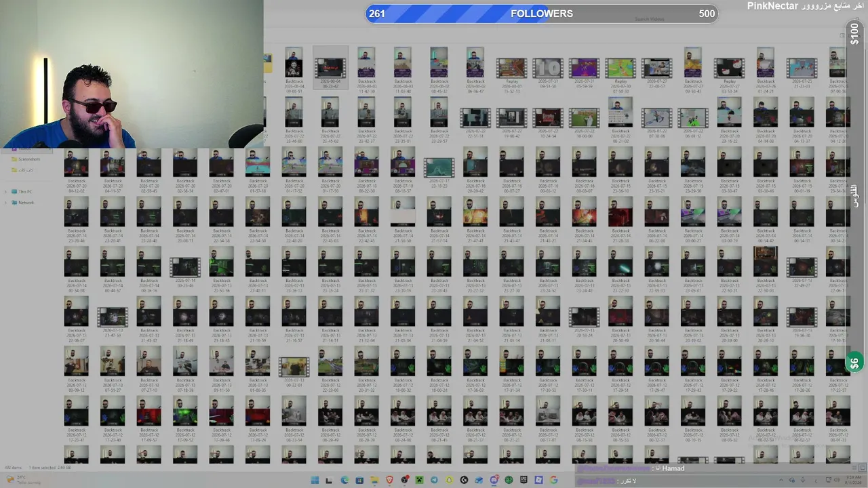
Task: Select Backtrack clip 2026-07-13 23-53-56
Action: pyautogui.click(x=221, y=270)
